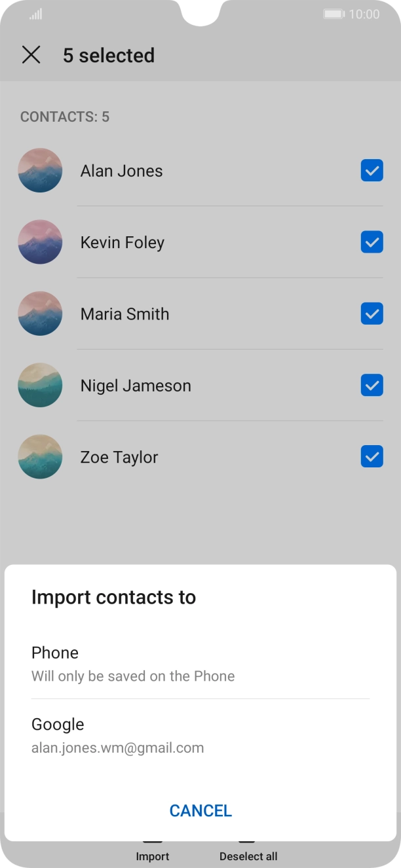Choose Phone as import destination
The height and width of the screenshot is (868, 401).
point(200,663)
